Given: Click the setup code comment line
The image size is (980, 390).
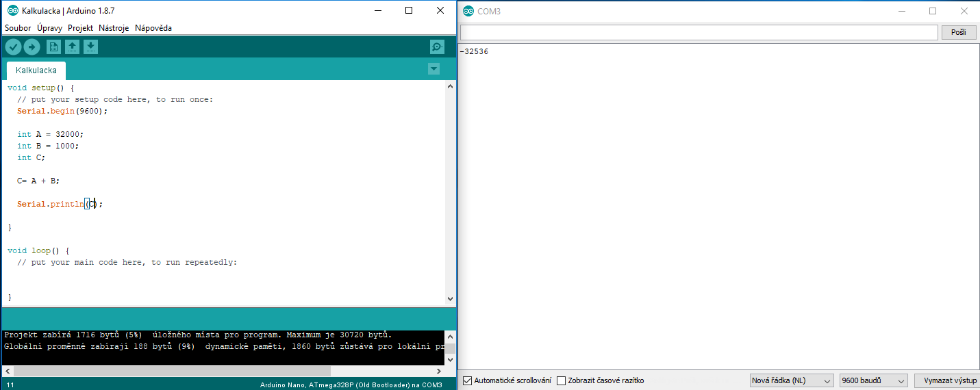Looking at the screenshot, I should tap(115, 99).
